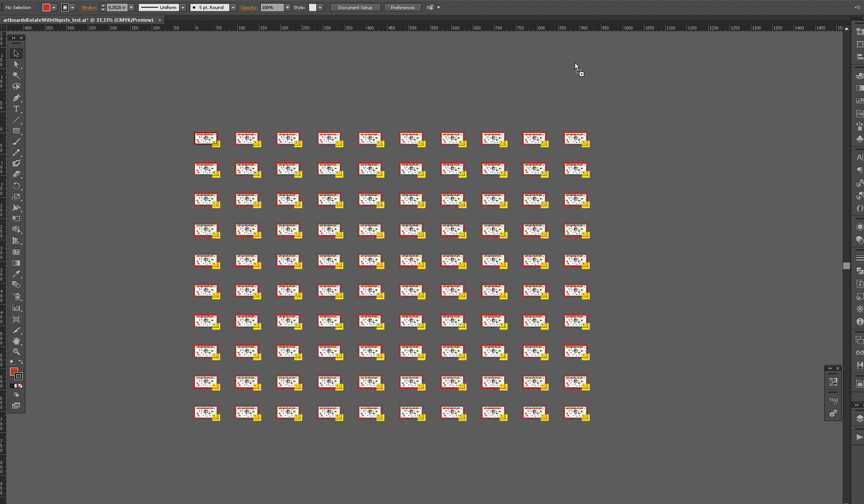Change screen mode at Tools panel bottom
Screen dimensions: 864x504
pyautogui.click(x=16, y=406)
